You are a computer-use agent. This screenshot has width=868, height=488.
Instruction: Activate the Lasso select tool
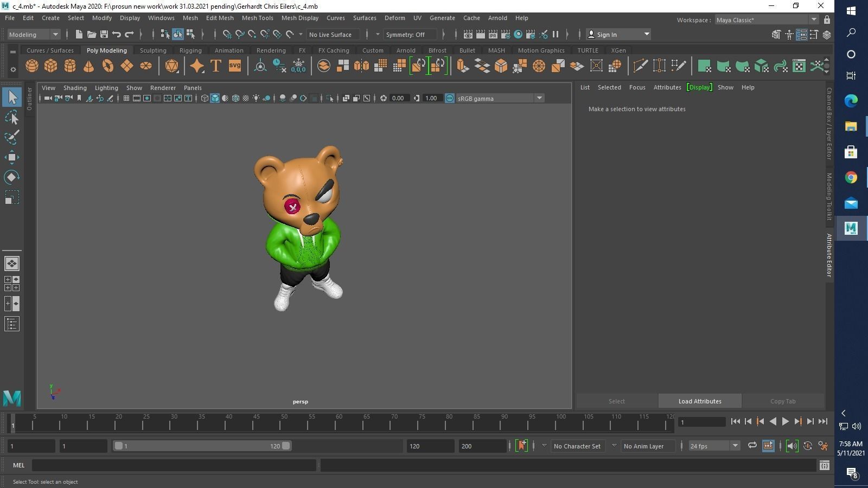coord(12,118)
